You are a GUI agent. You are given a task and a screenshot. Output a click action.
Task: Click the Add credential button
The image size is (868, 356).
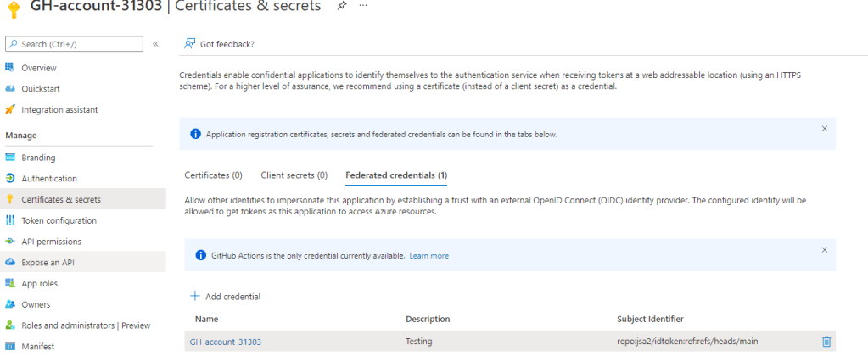(225, 297)
